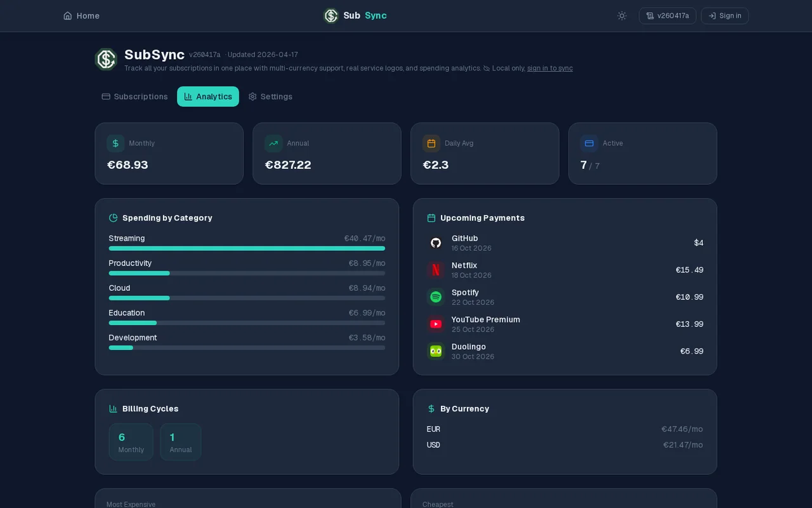Click the 1 Annual billing cycle tile

pyautogui.click(x=181, y=442)
